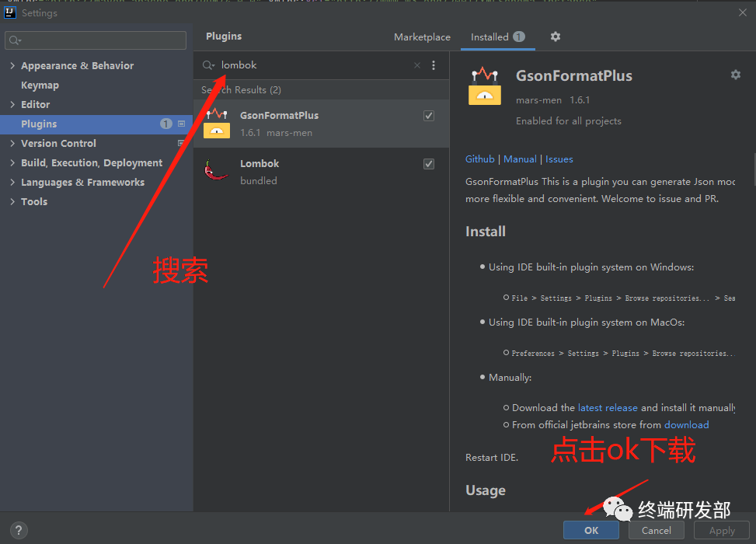Expand the Editor settings node
This screenshot has width=756, height=544.
[x=12, y=104]
